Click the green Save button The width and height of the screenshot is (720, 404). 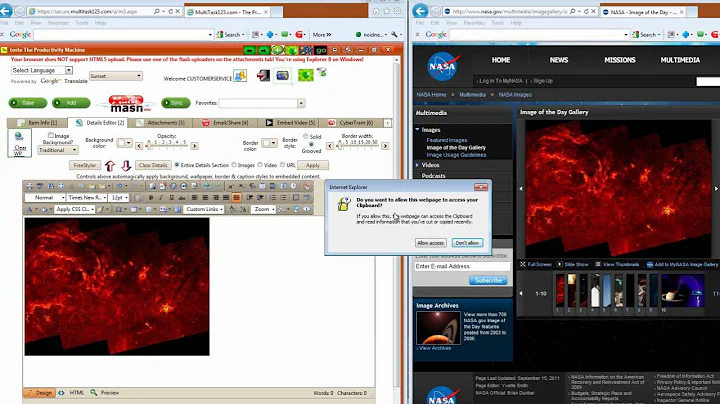28,103
